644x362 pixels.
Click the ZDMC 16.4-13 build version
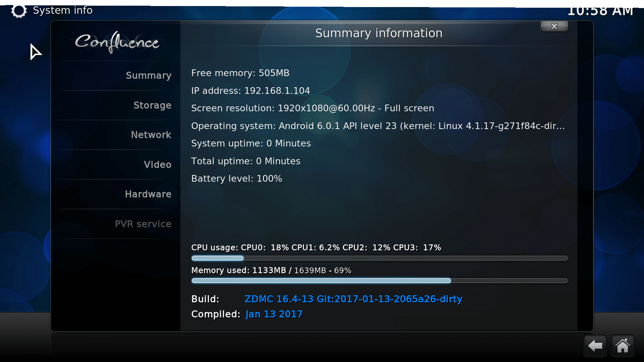point(354,299)
